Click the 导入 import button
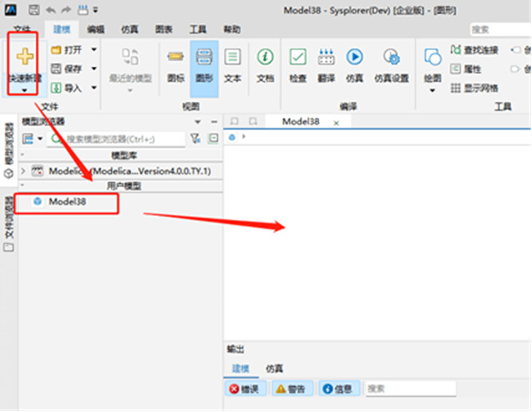Image resolution: width=532 pixels, height=412 pixels. (x=66, y=88)
